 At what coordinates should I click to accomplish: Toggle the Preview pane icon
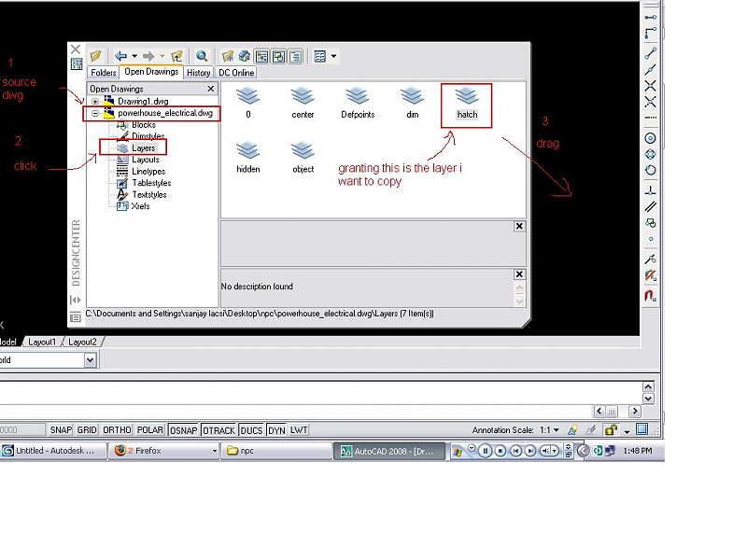pyautogui.click(x=276, y=56)
